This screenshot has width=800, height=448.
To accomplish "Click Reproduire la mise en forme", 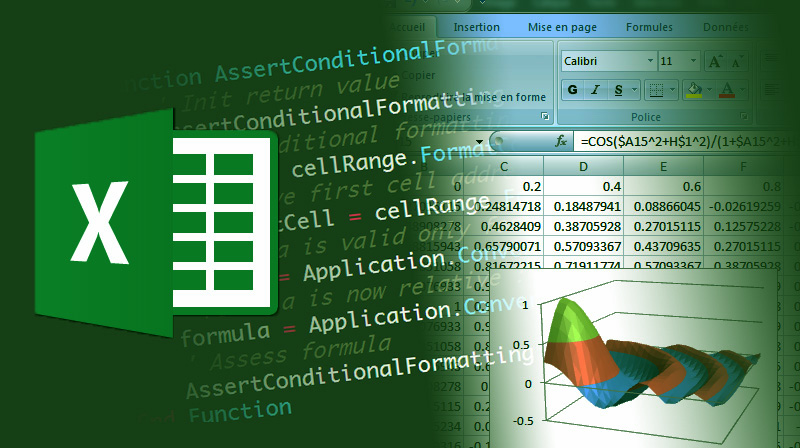I will (x=473, y=97).
